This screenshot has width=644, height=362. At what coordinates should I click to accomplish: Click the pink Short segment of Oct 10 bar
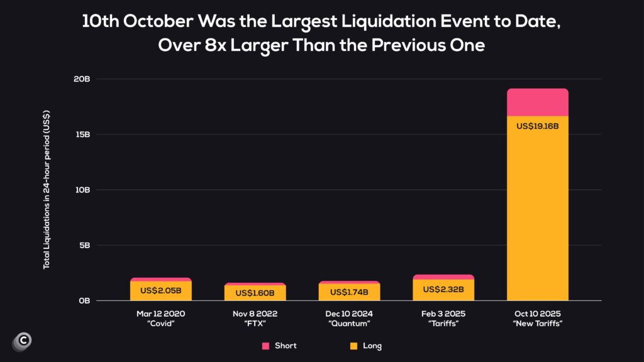click(538, 102)
